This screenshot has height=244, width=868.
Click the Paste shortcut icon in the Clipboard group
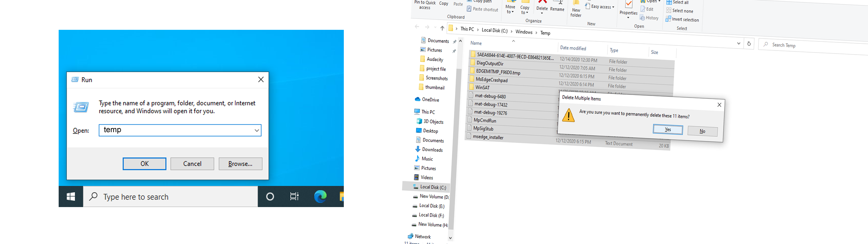pyautogui.click(x=469, y=9)
